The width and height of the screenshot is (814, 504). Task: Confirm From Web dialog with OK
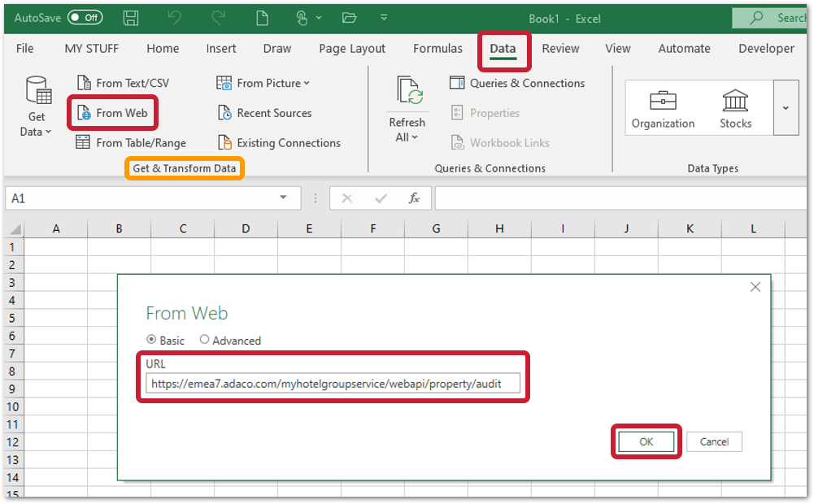click(x=646, y=441)
